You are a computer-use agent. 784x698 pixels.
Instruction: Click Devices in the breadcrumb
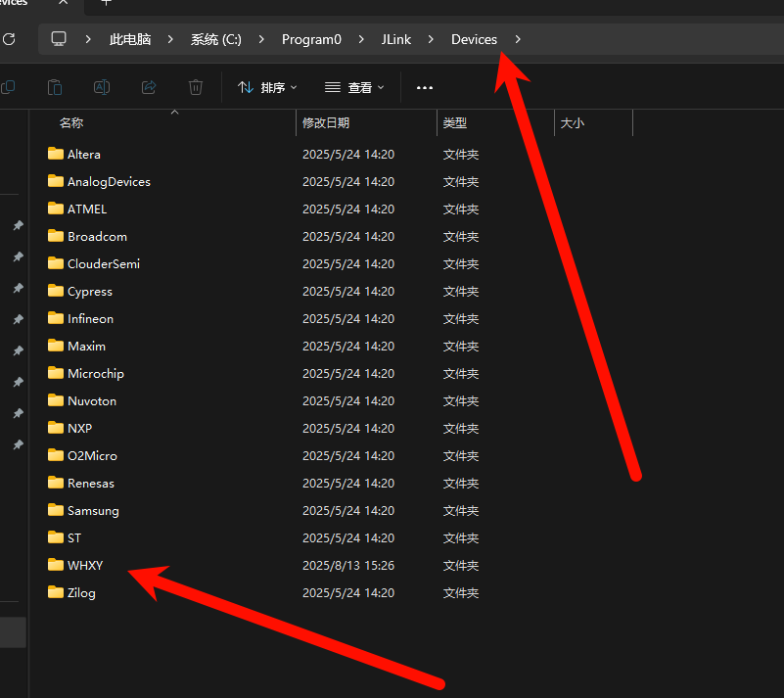pos(474,39)
